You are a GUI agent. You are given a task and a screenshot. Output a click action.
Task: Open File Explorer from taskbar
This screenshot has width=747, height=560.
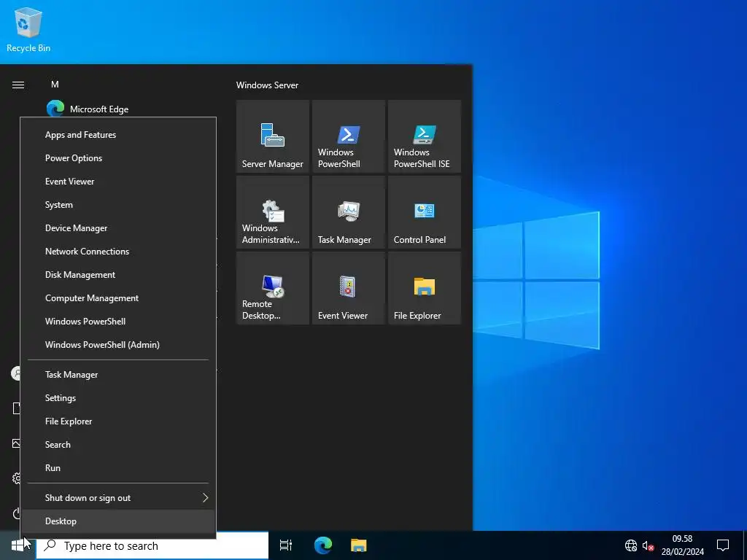(359, 545)
